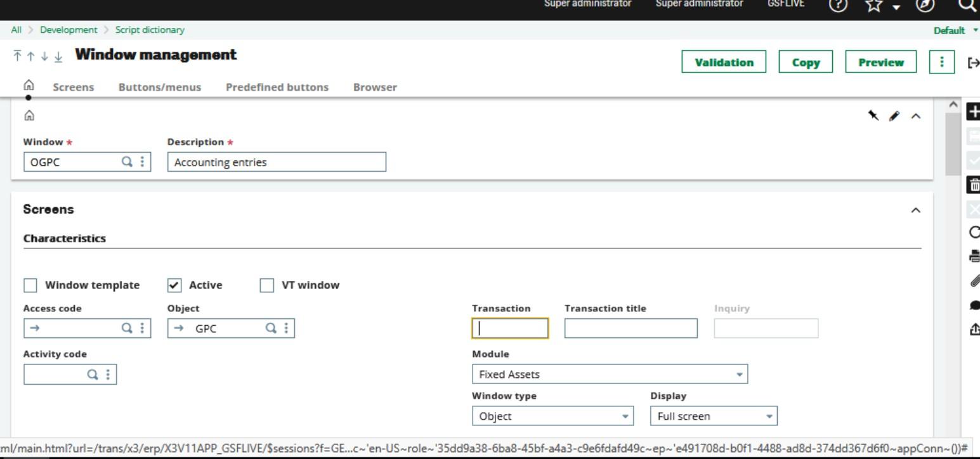This screenshot has height=459, width=980.
Task: Click the pin icon in header section
Action: point(873,115)
